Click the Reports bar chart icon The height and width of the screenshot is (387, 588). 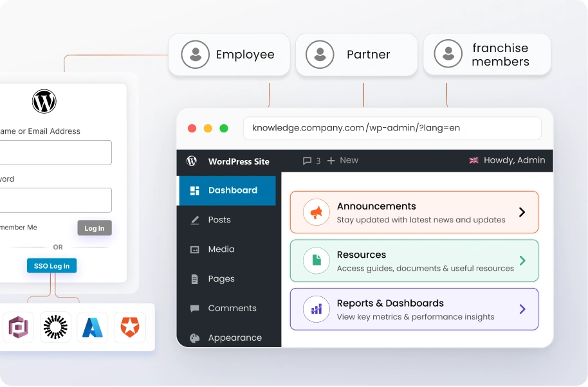click(317, 309)
